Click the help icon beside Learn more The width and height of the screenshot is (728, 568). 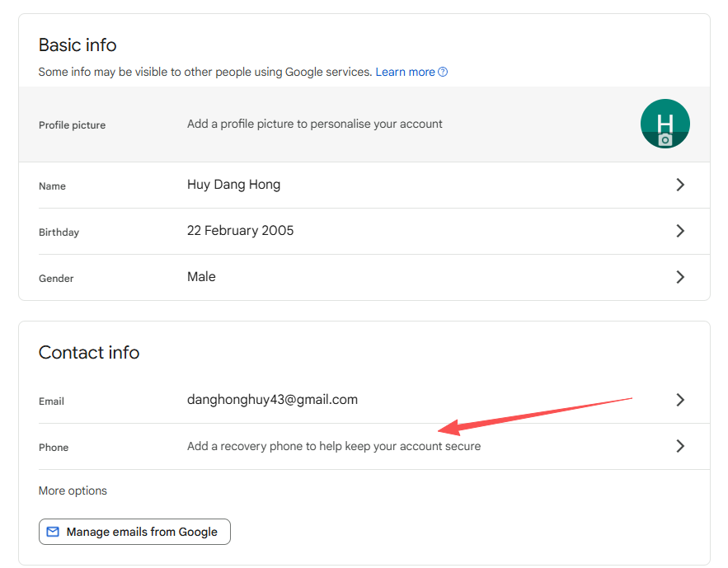point(444,72)
